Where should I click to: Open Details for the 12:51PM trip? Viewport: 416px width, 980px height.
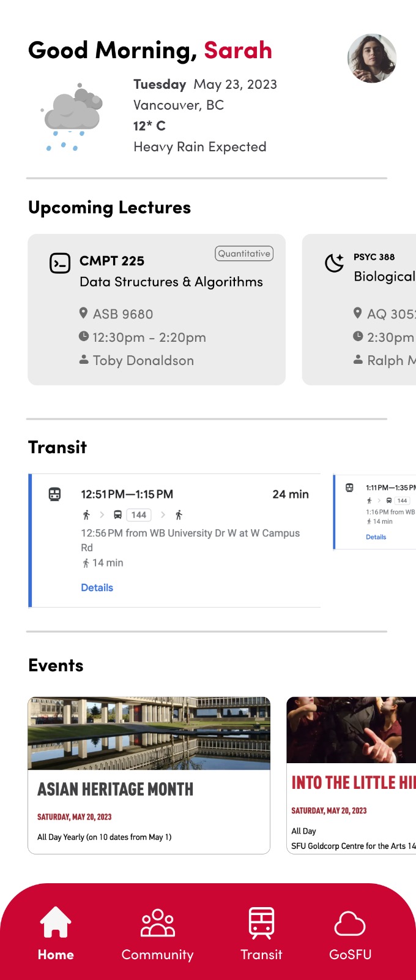pyautogui.click(x=97, y=587)
